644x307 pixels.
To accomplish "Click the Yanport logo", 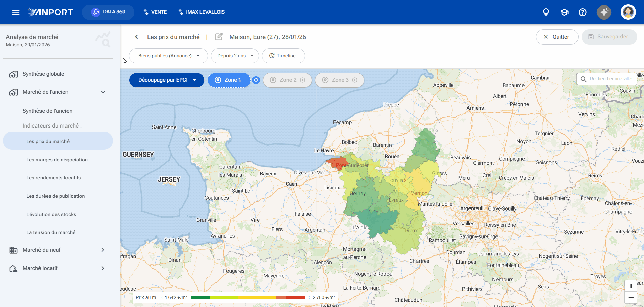I will (x=50, y=12).
